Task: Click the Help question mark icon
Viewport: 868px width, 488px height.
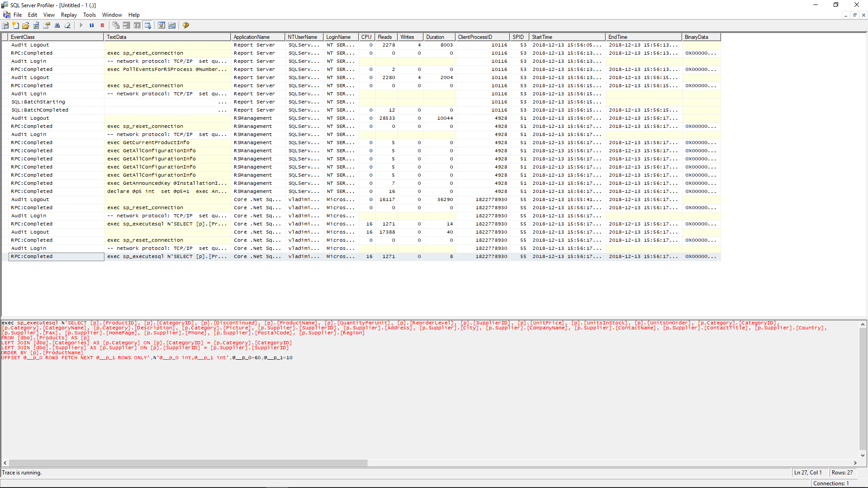Action: tap(186, 25)
